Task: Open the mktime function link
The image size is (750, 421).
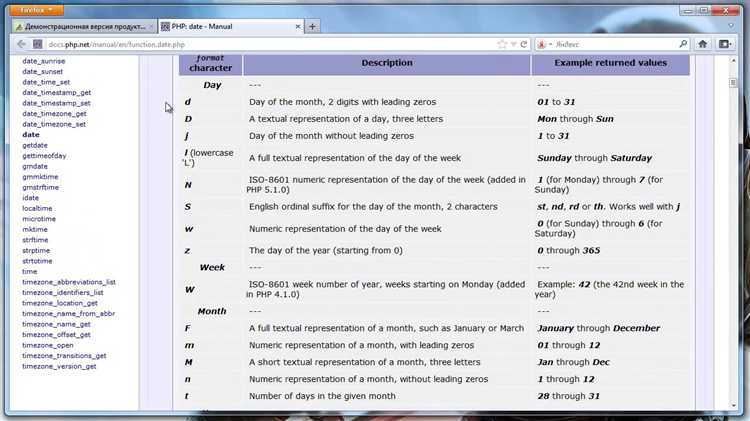Action: (x=35, y=229)
